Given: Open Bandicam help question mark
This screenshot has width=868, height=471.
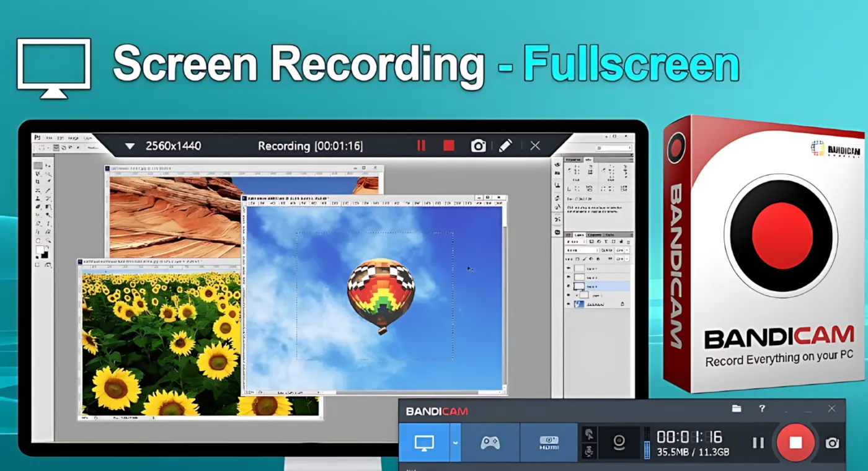Looking at the screenshot, I should (x=762, y=408).
